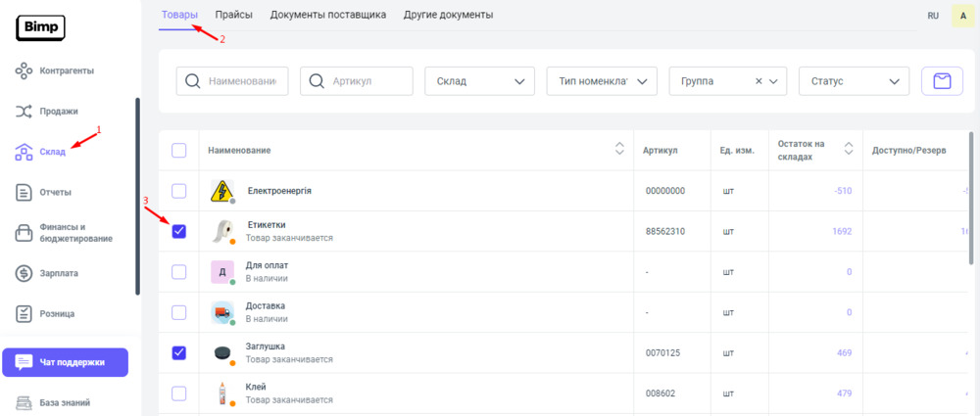Open Контрагенты section icon in sidebar
Image resolution: width=980 pixels, height=416 pixels.
click(24, 70)
